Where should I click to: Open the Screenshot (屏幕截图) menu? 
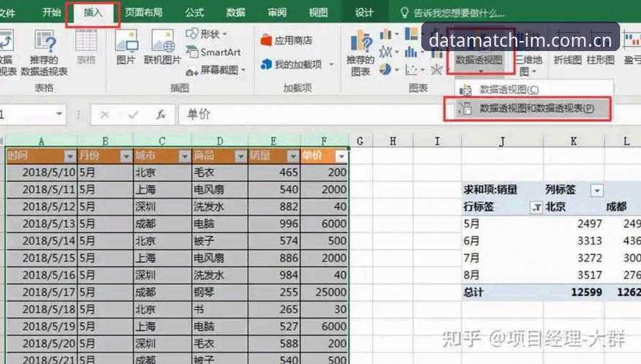[216, 70]
